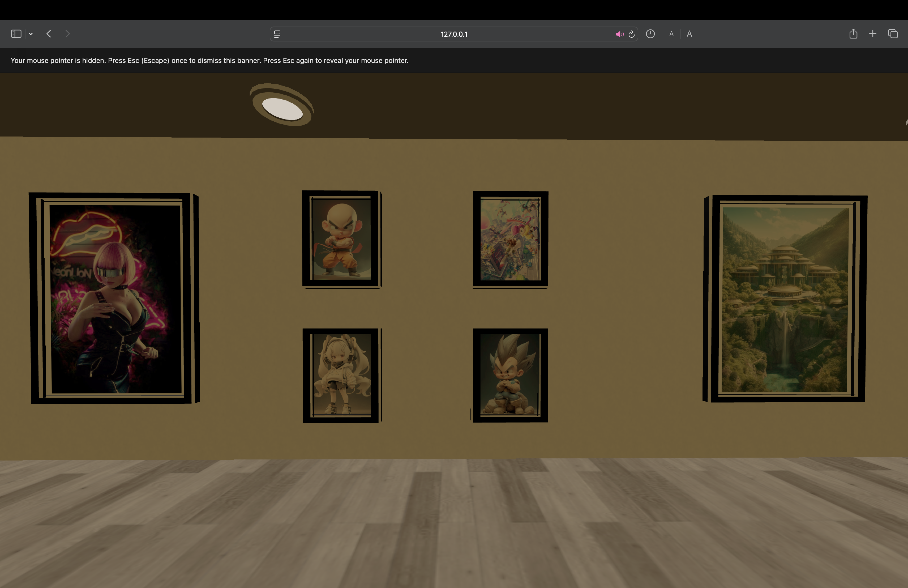Image resolution: width=908 pixels, height=588 pixels.
Task: Go back to the previous page
Action: pos(49,34)
